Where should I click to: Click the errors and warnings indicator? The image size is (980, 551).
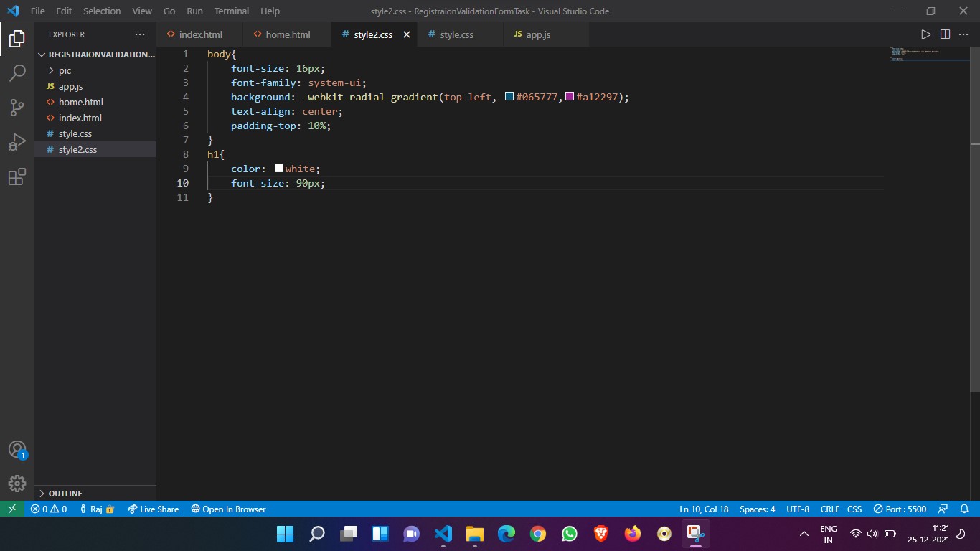[x=48, y=509]
